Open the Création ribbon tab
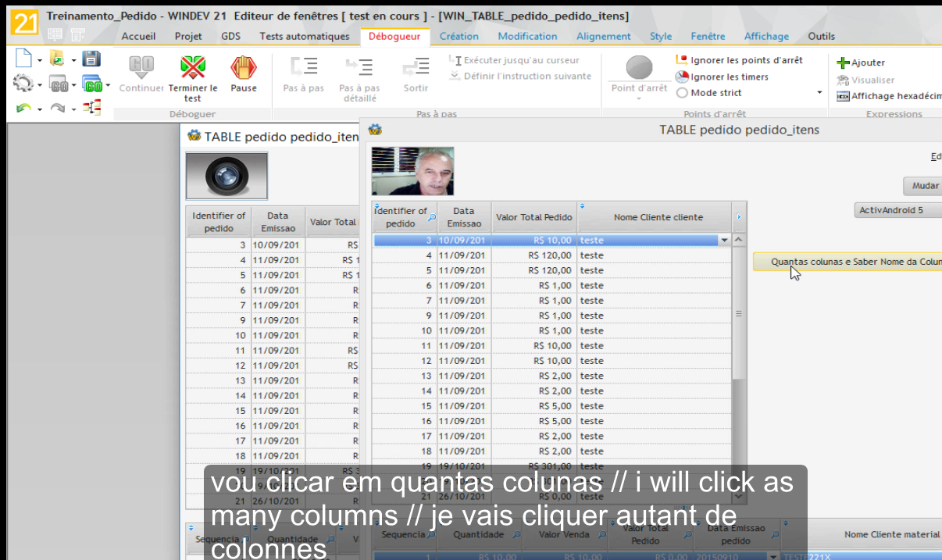 click(459, 36)
